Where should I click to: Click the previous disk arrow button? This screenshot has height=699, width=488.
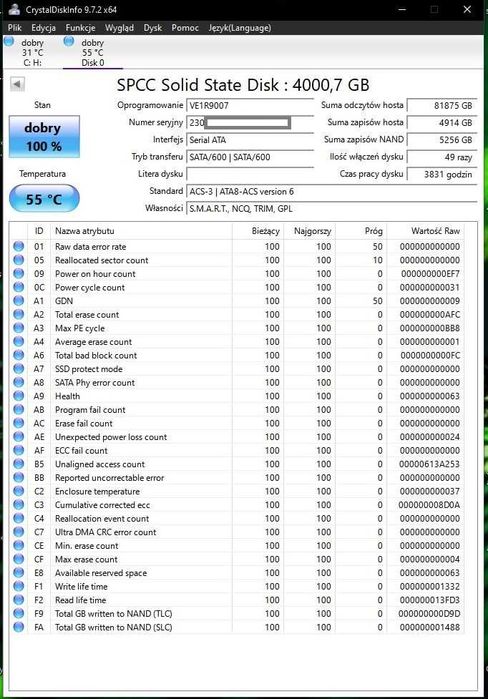17,84
